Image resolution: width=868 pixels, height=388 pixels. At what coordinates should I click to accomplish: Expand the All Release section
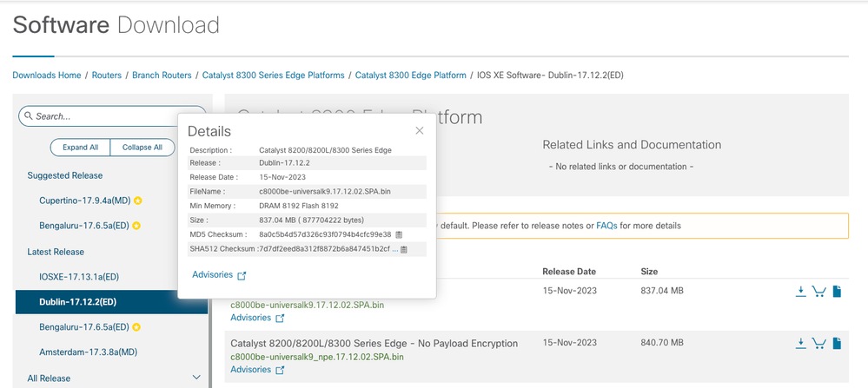[195, 378]
